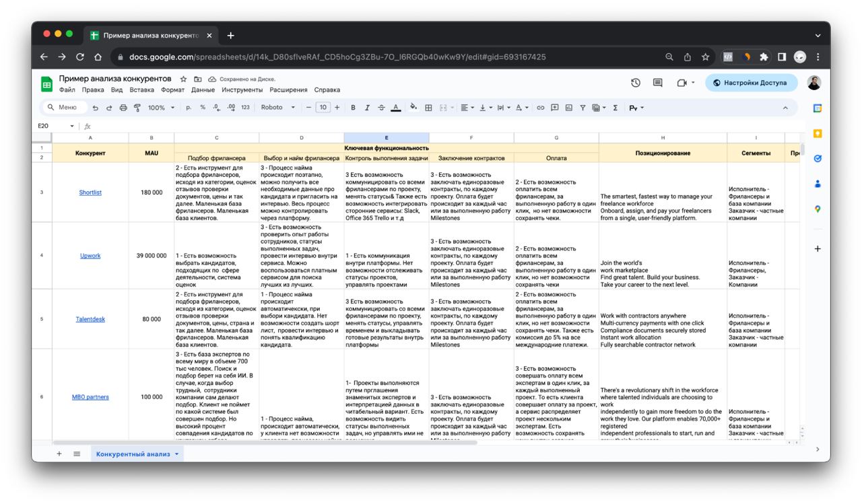Click the redo arrow icon
862x504 pixels.
click(x=108, y=108)
